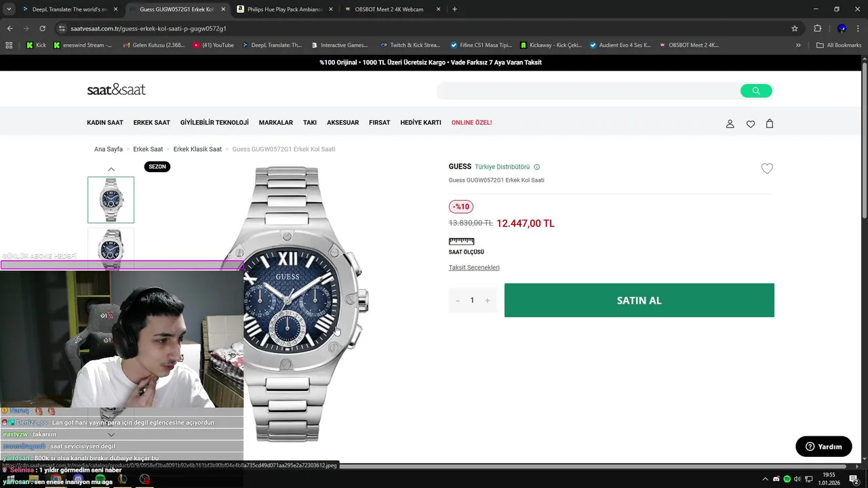
Task: Go to Erkek Saat breadcrumb
Action: tap(148, 149)
